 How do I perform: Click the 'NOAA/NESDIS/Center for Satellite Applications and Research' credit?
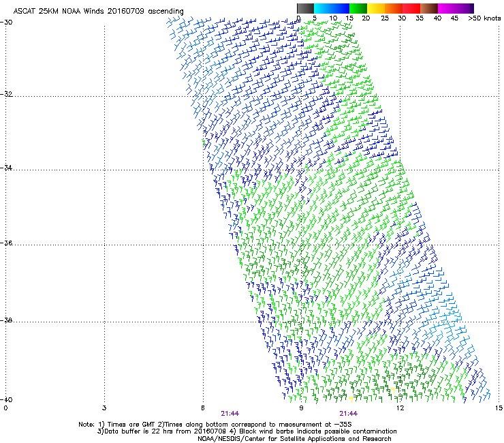click(x=294, y=439)
